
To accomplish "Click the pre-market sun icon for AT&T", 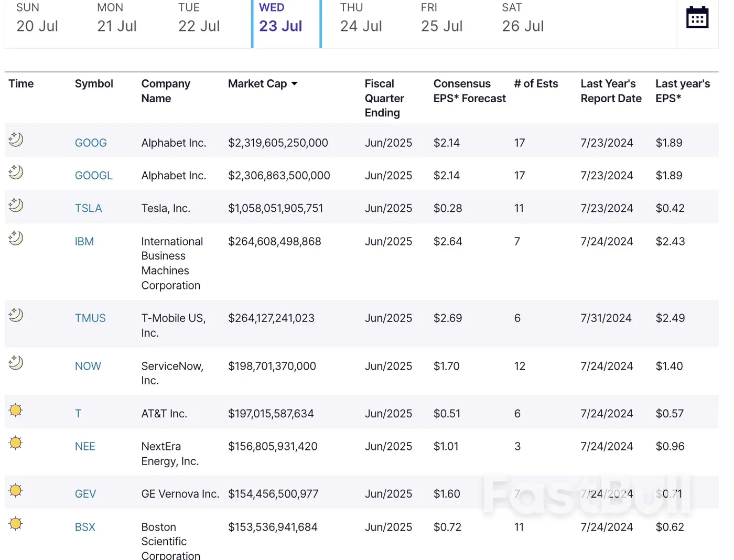I will pyautogui.click(x=16, y=410).
